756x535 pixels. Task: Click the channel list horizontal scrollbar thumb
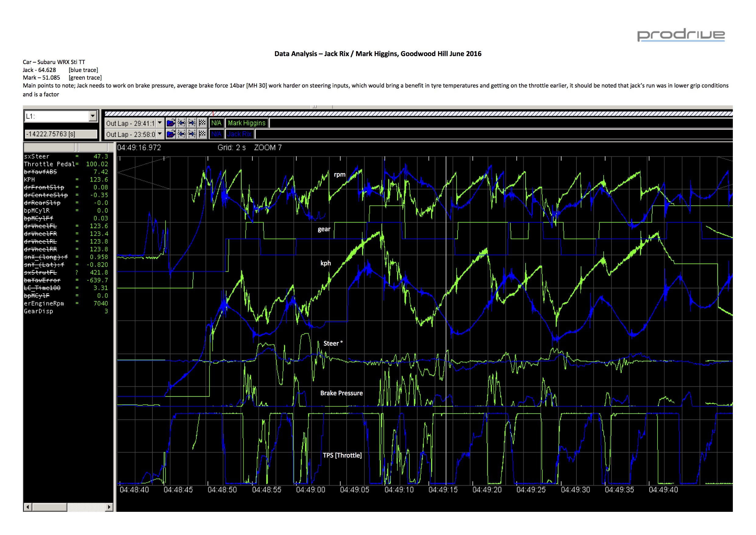49,507
